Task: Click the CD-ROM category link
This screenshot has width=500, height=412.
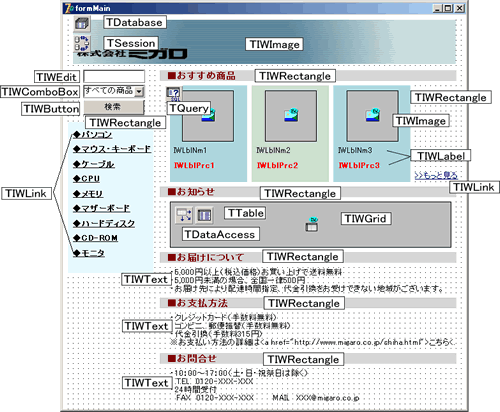Action: pos(95,238)
